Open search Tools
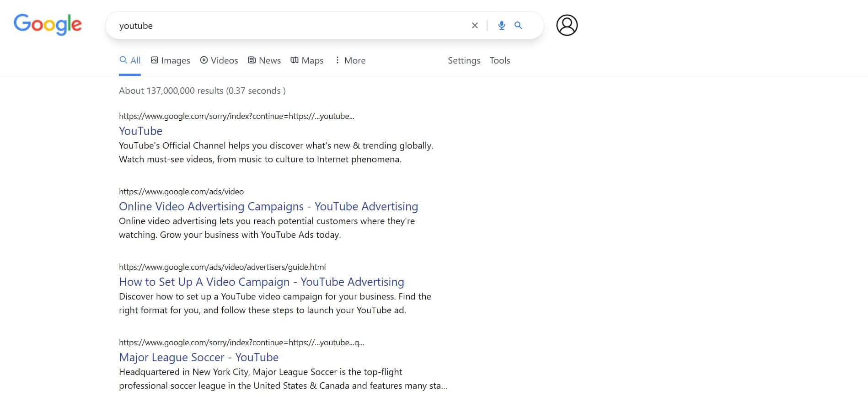 pos(500,60)
